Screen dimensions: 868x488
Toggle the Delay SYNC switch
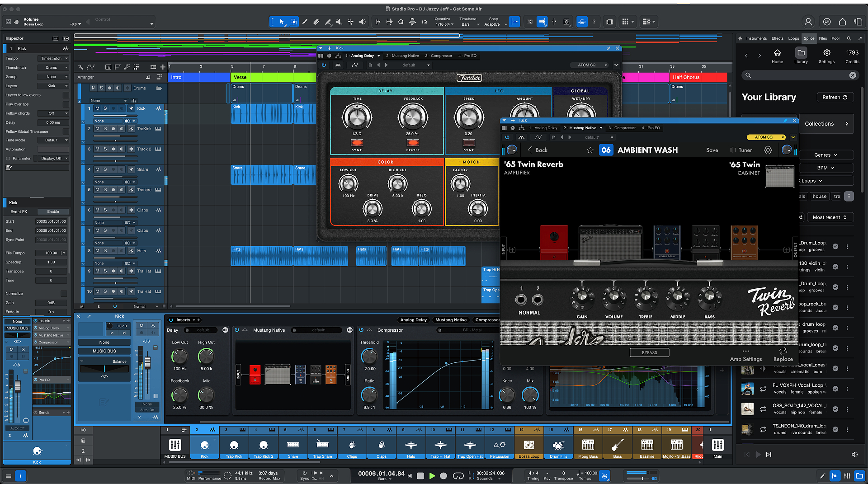[x=357, y=143]
